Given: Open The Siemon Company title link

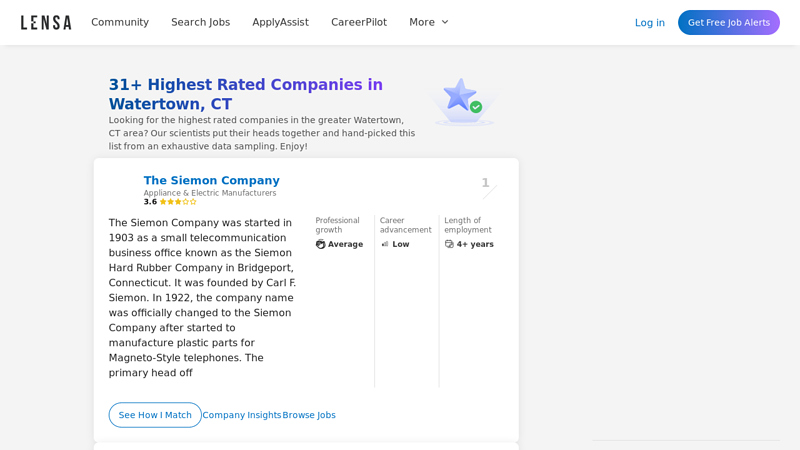Looking at the screenshot, I should (211, 180).
